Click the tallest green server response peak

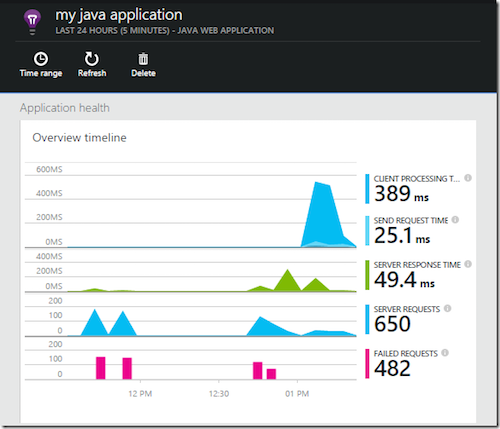(287, 281)
